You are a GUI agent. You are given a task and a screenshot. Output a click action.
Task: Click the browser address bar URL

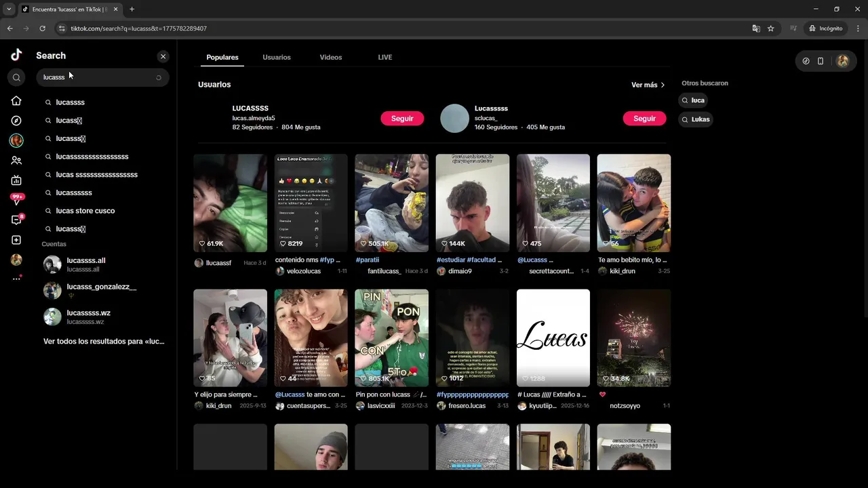139,28
